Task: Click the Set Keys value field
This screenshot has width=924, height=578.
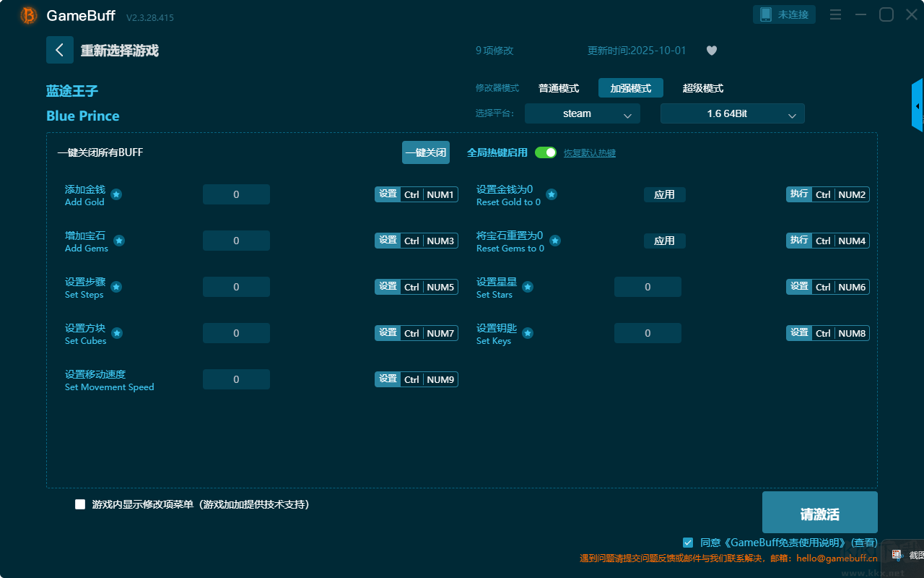Action: point(648,333)
